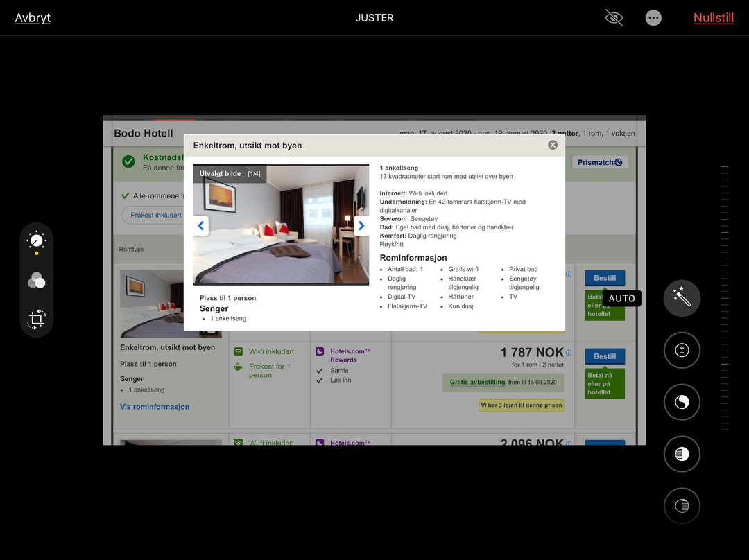Go to previous room picture with left chevron
The image size is (749, 560).
click(201, 226)
